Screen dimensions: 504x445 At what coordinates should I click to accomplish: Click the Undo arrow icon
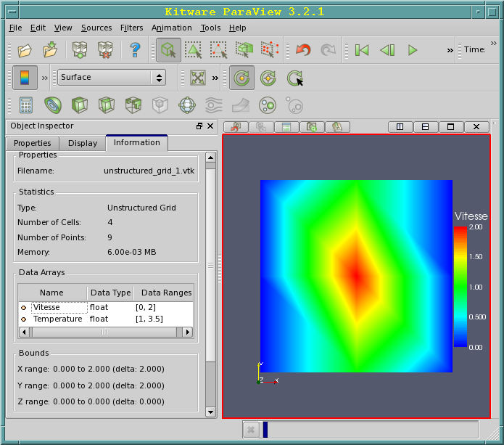click(303, 50)
